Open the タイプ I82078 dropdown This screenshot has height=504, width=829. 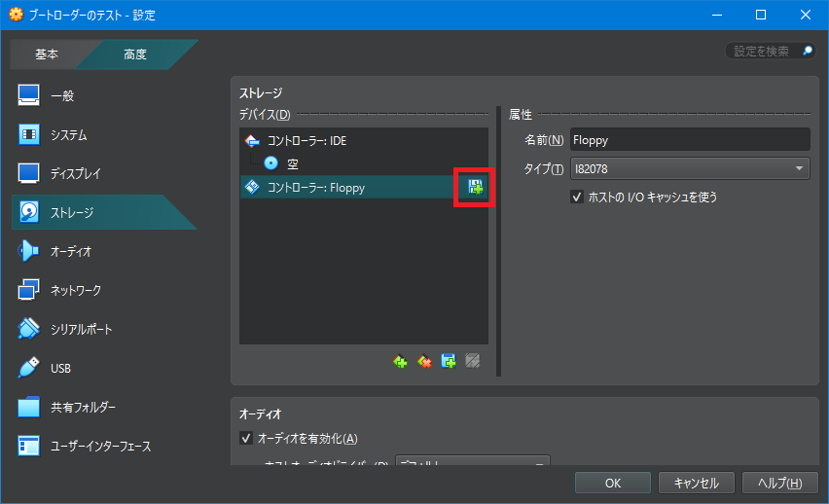pos(690,168)
